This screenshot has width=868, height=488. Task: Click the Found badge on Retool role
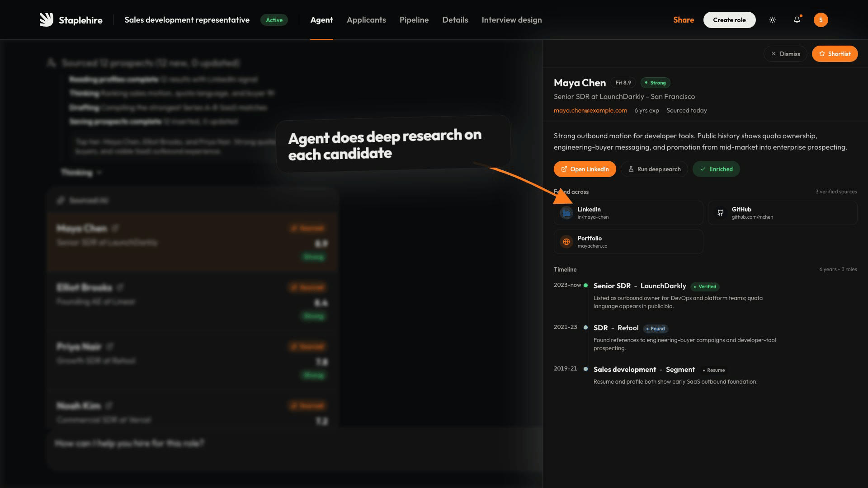tap(656, 328)
